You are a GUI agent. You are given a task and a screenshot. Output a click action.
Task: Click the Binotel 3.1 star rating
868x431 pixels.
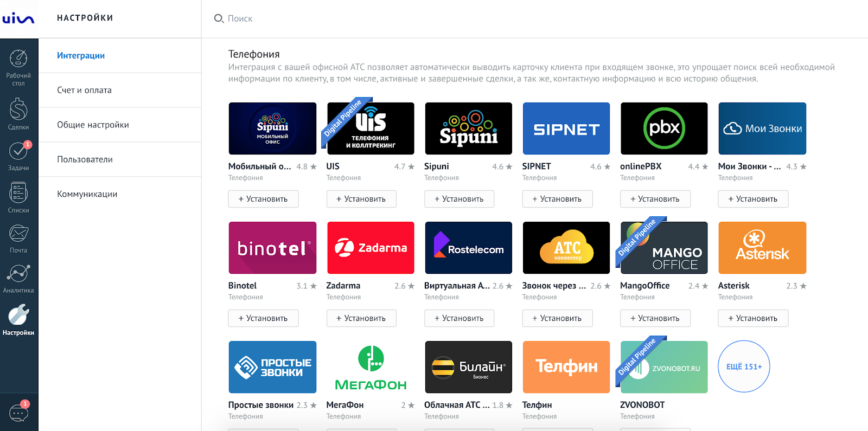tap(307, 286)
